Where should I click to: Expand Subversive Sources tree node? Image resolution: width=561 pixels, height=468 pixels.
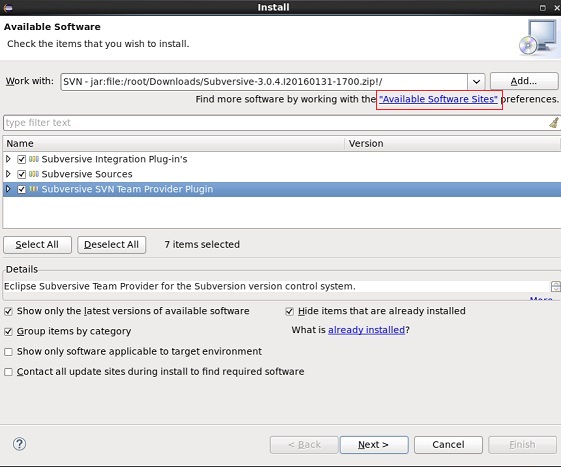pyautogui.click(x=8, y=174)
